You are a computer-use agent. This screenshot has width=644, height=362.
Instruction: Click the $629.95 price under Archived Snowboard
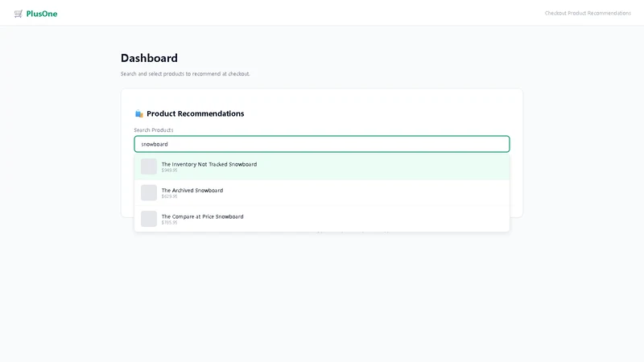click(169, 196)
